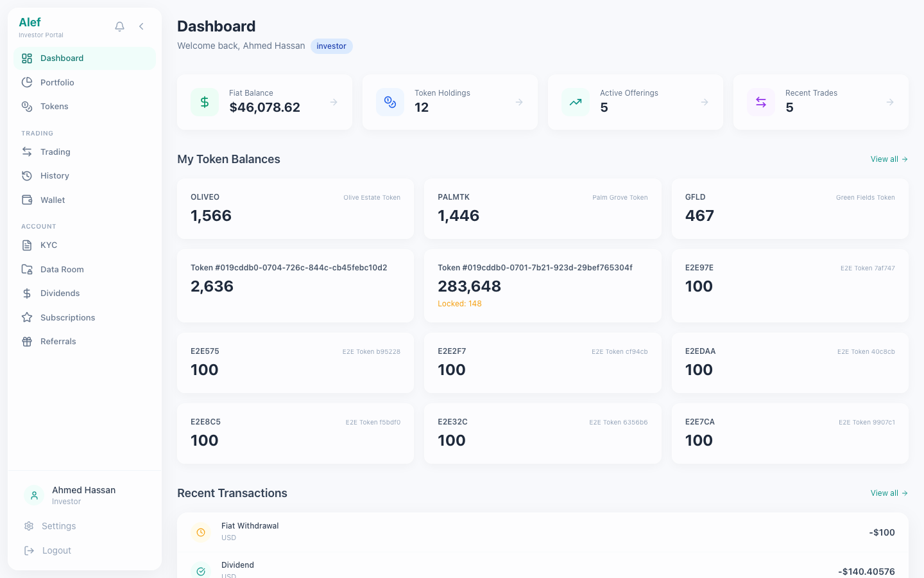
Task: Click View all next to My Token Balances
Action: 889,159
